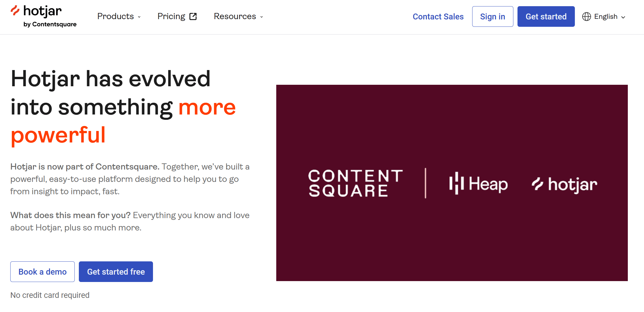
Task: Click the Contact Sales link
Action: (438, 16)
